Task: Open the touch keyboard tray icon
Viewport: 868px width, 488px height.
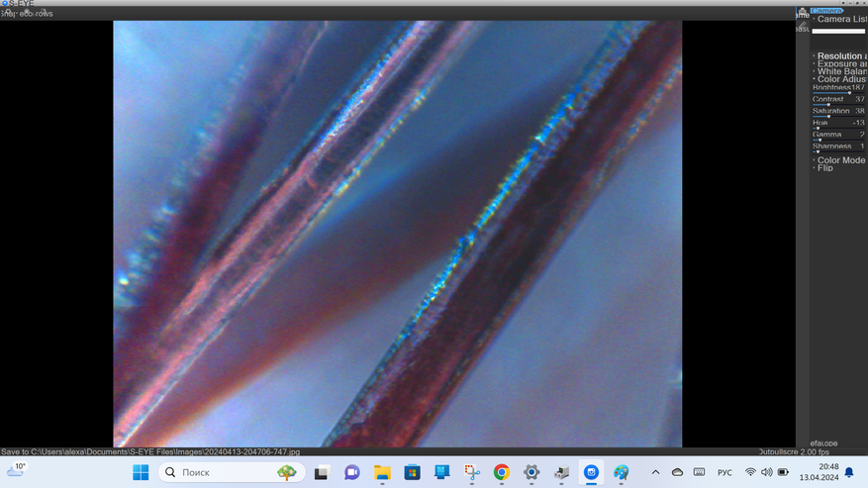Action: [x=699, y=472]
